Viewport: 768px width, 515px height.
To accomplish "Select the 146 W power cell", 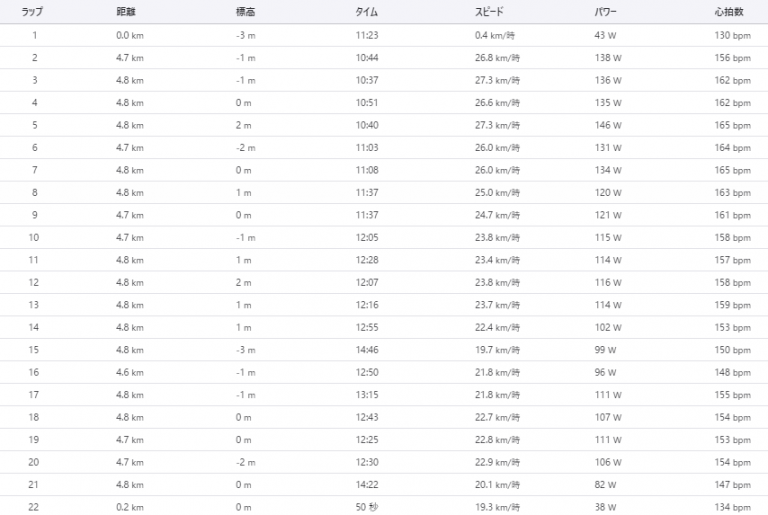I will coord(608,125).
